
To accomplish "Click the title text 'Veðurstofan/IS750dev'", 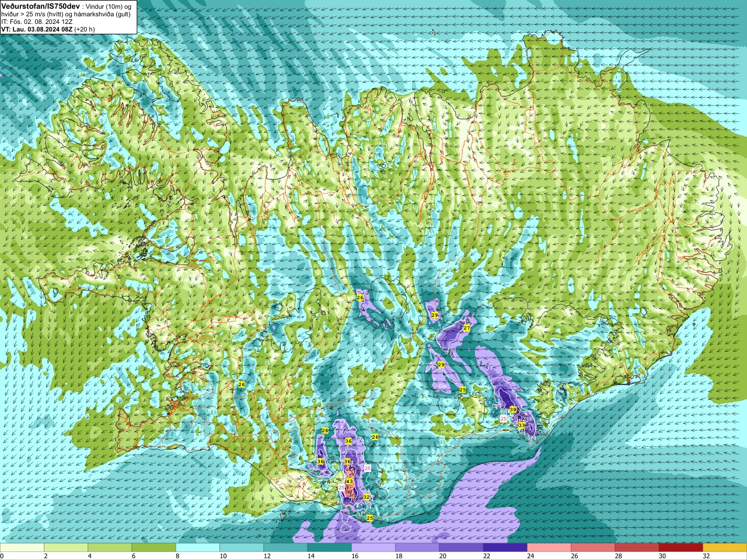I will 41,5.
